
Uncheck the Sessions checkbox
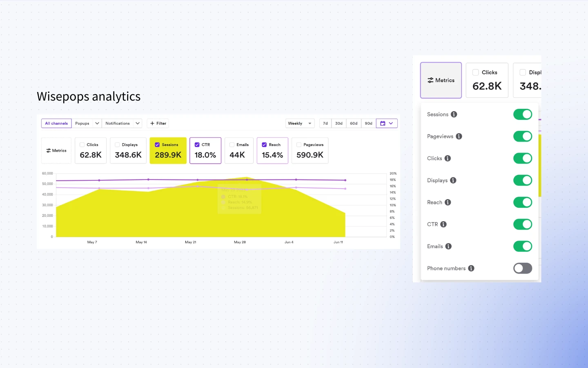point(157,145)
